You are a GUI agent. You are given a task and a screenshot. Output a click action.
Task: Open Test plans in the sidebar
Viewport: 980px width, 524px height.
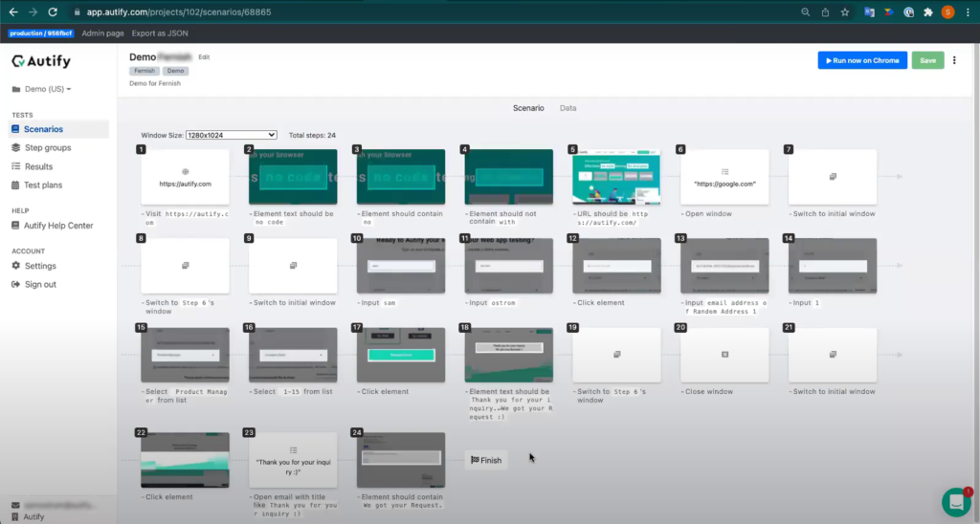[43, 185]
